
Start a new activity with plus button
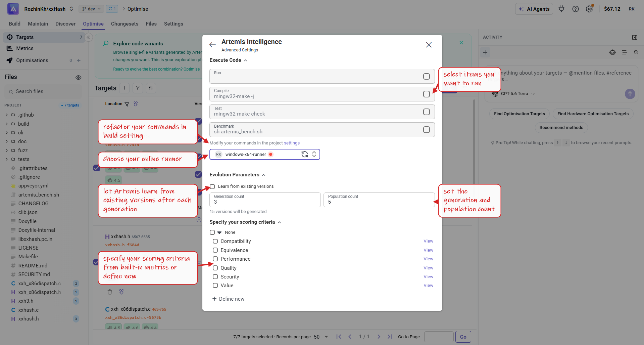click(485, 52)
